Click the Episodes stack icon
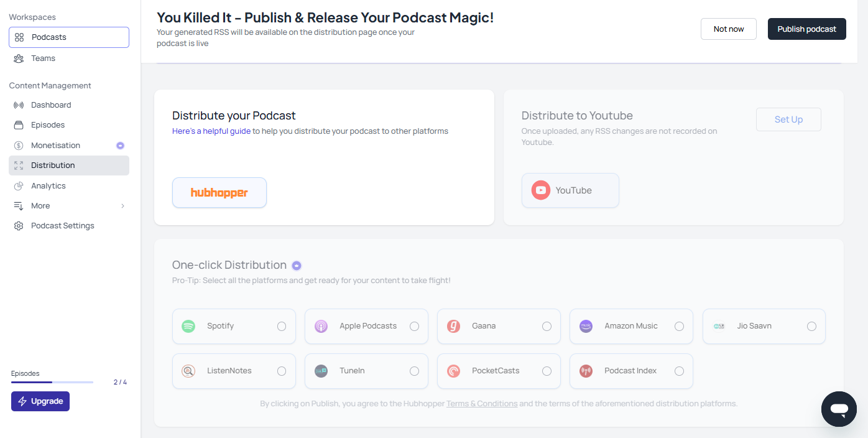Image resolution: width=868 pixels, height=438 pixels. pos(19,125)
